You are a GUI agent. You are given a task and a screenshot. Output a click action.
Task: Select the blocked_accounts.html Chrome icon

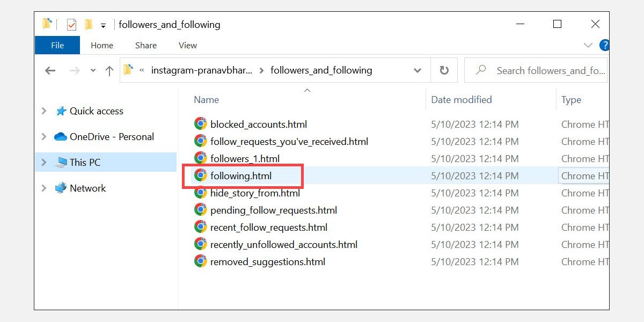(x=200, y=124)
